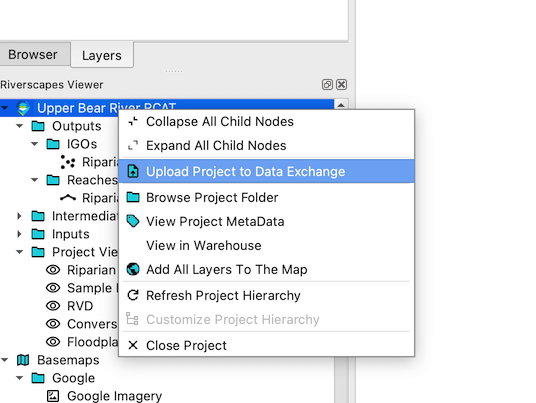The height and width of the screenshot is (403, 536).
Task: Click the Project Views folder icon
Action: click(x=38, y=252)
